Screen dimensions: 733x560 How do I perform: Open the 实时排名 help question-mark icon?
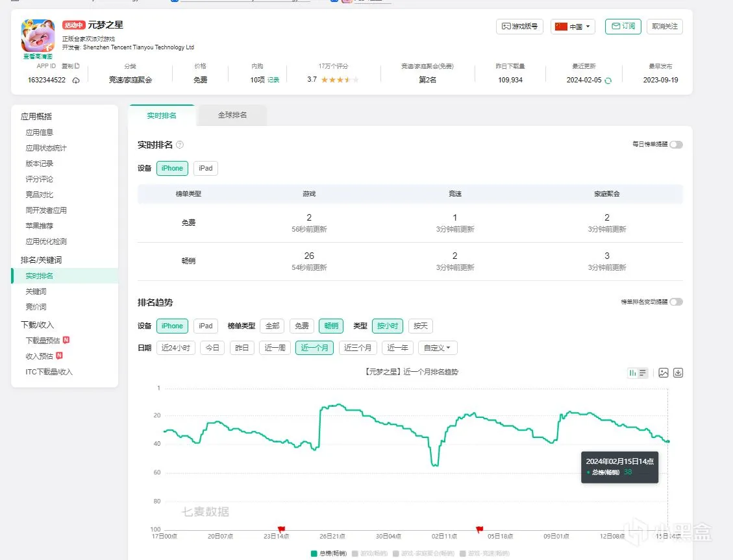coord(179,145)
